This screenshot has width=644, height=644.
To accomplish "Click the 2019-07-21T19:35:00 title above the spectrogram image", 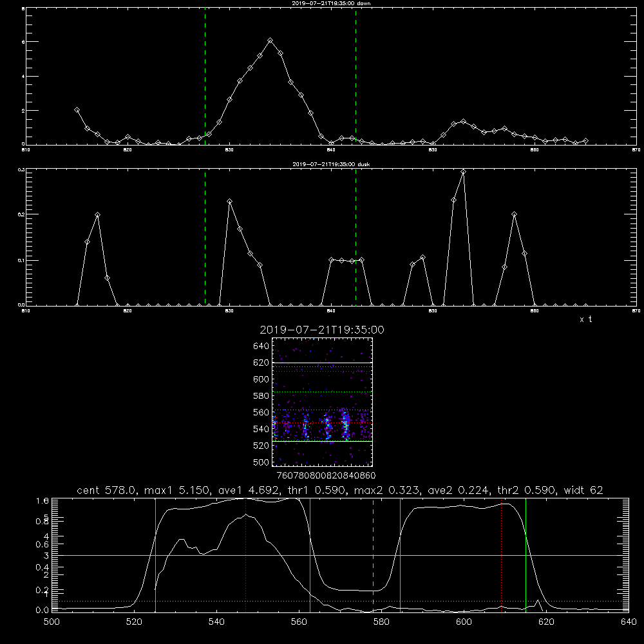I will (322, 330).
